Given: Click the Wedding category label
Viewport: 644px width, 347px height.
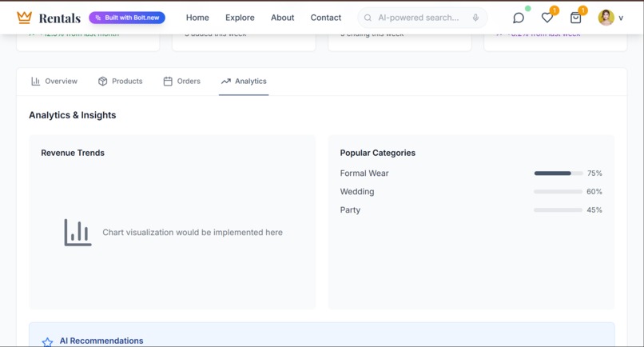Looking at the screenshot, I should [357, 192].
